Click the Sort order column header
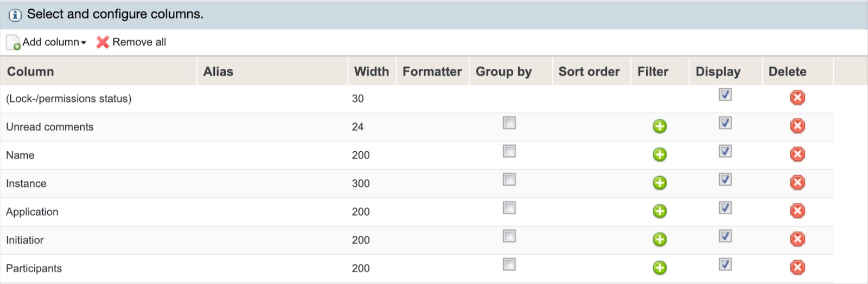This screenshot has height=284, width=868. (x=589, y=72)
